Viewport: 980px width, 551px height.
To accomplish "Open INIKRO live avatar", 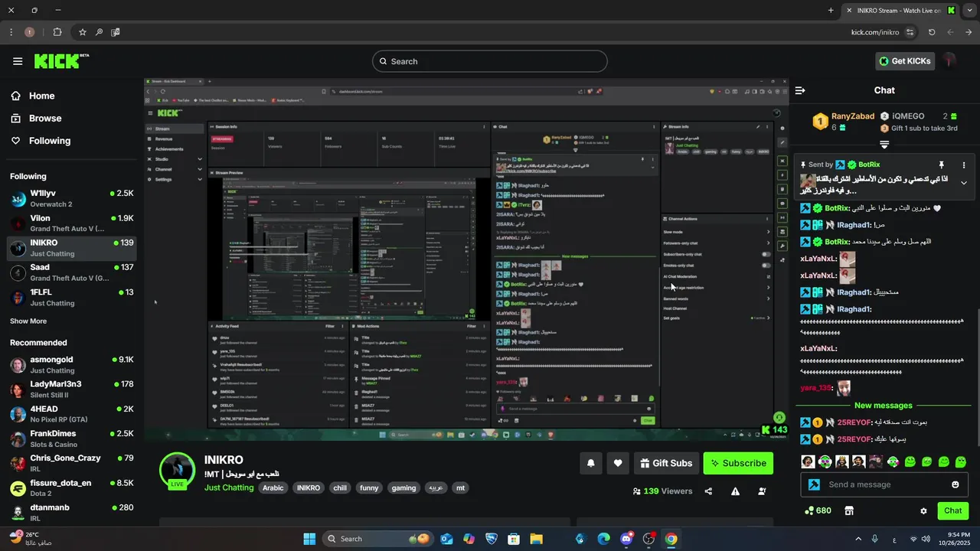I will pyautogui.click(x=177, y=470).
